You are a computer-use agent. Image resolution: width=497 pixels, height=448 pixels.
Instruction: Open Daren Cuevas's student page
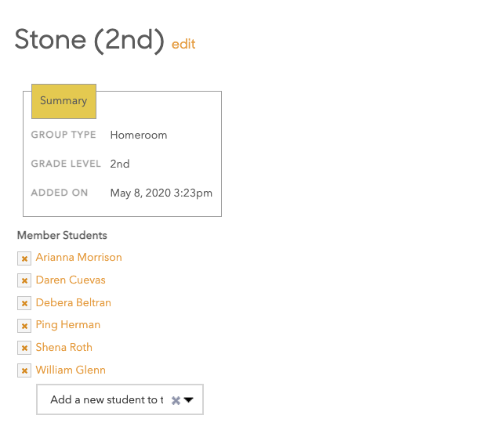point(71,280)
